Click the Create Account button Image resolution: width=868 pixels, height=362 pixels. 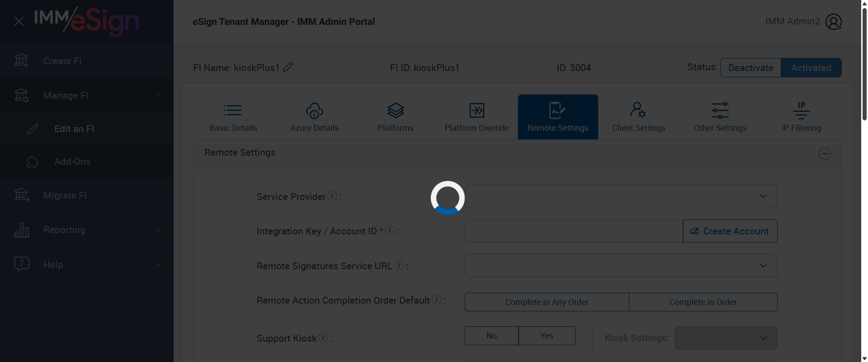(x=730, y=231)
